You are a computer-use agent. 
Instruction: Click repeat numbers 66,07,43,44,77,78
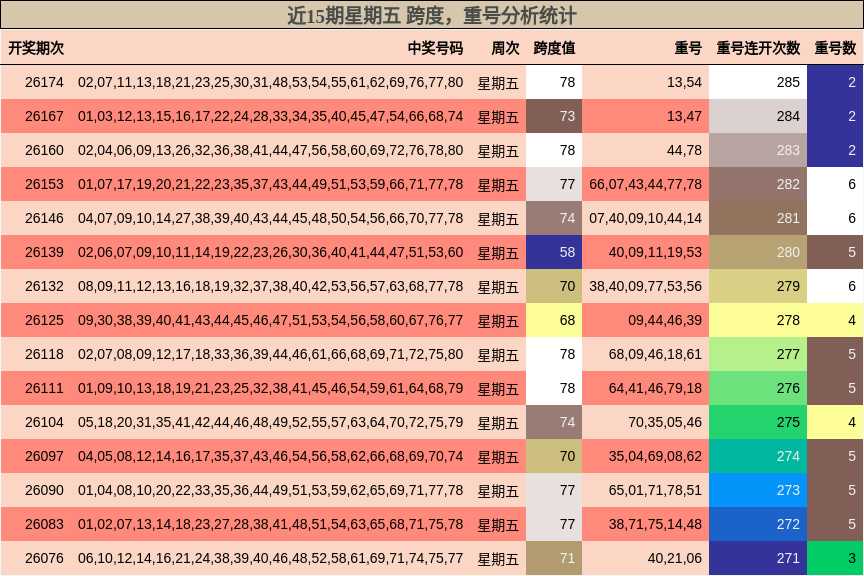(645, 184)
